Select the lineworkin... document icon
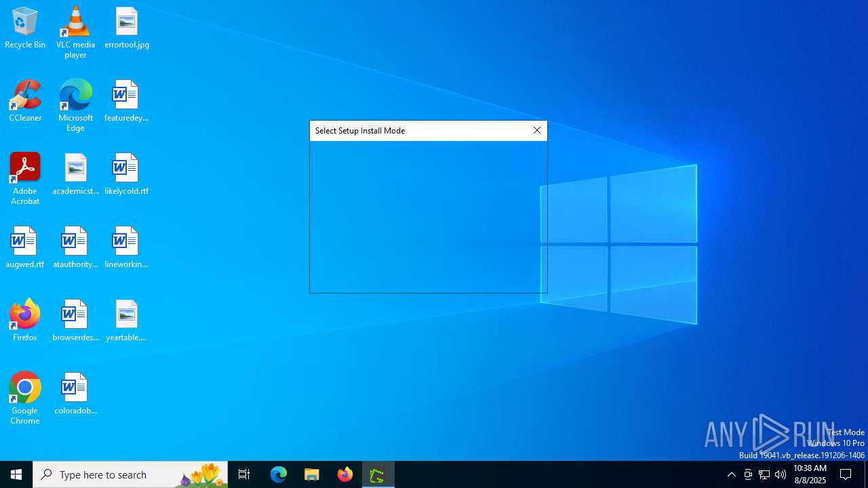This screenshot has width=868, height=488. tap(127, 247)
